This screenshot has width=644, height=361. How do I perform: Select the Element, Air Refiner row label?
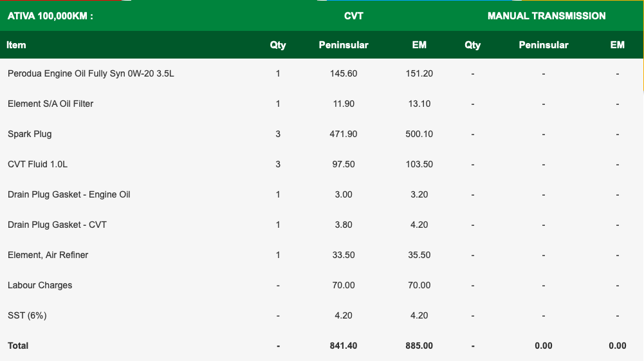(48, 255)
